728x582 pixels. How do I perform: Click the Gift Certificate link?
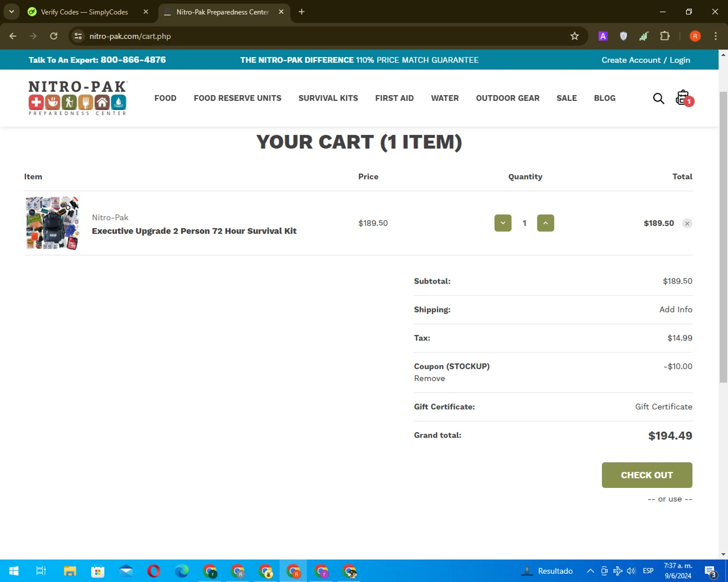coord(663,406)
